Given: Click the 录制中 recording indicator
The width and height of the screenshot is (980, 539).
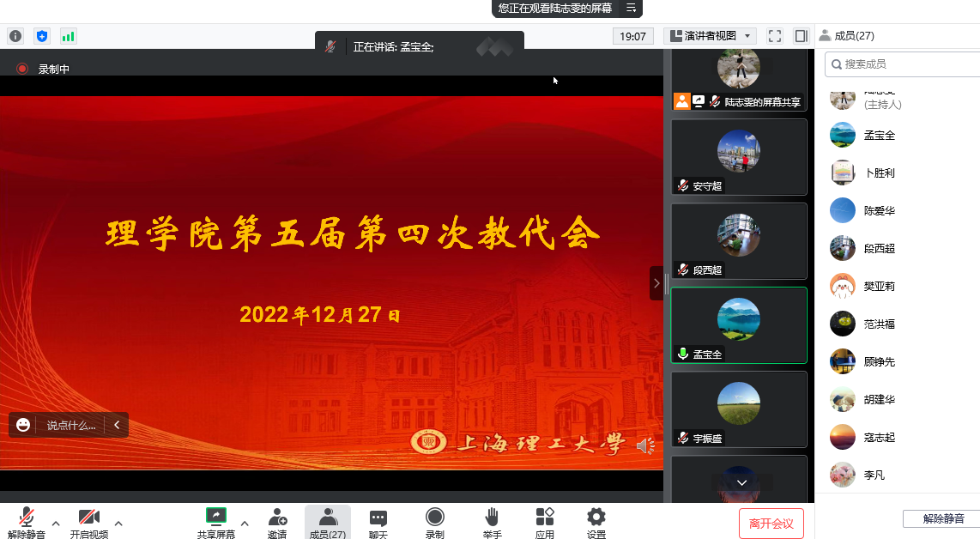Looking at the screenshot, I should coord(43,69).
